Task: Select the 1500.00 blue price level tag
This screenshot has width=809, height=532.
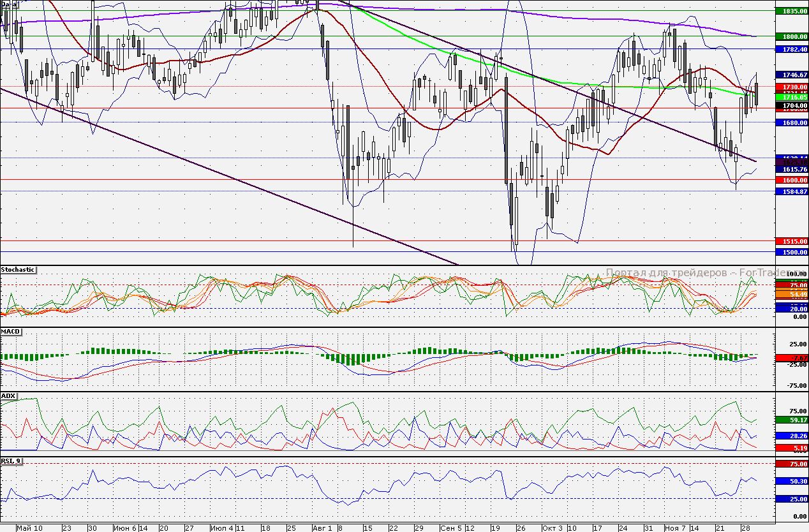Action: tap(791, 253)
